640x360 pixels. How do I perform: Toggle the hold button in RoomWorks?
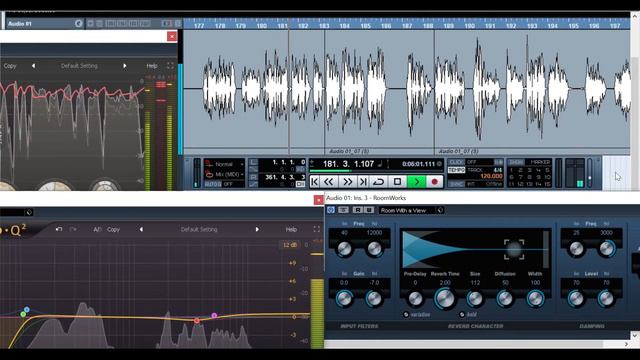tap(462, 314)
